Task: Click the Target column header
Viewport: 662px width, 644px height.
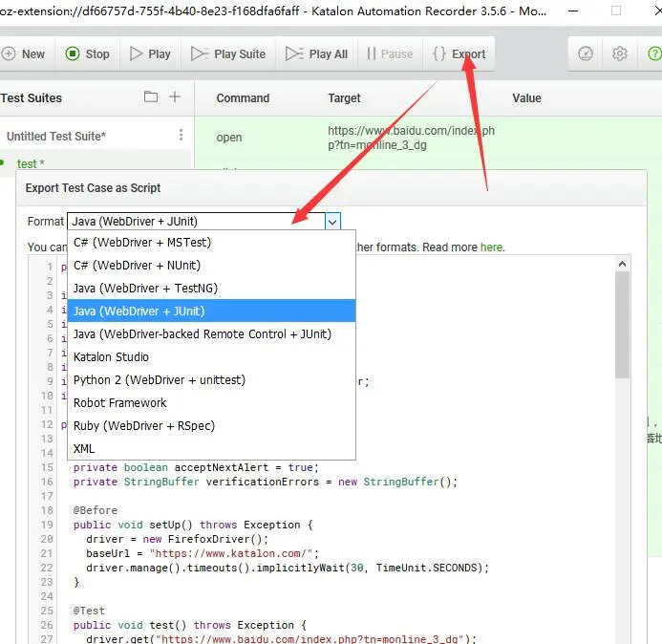Action: [x=344, y=98]
